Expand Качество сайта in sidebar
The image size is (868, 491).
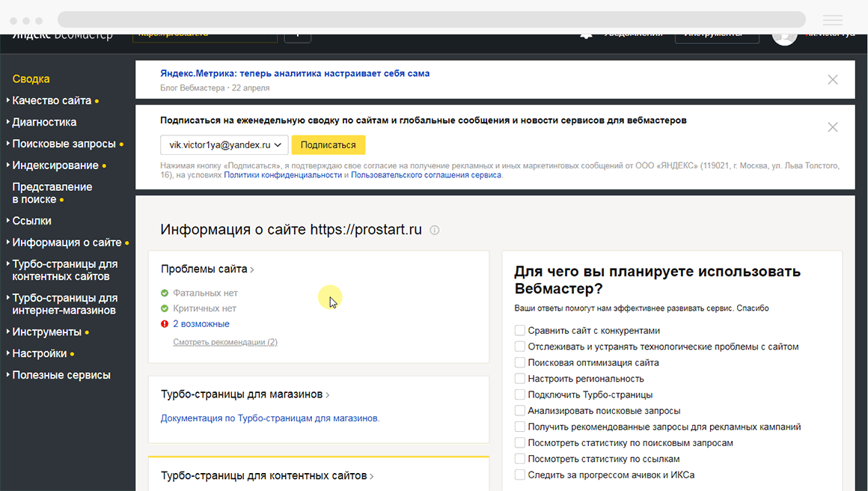[52, 101]
